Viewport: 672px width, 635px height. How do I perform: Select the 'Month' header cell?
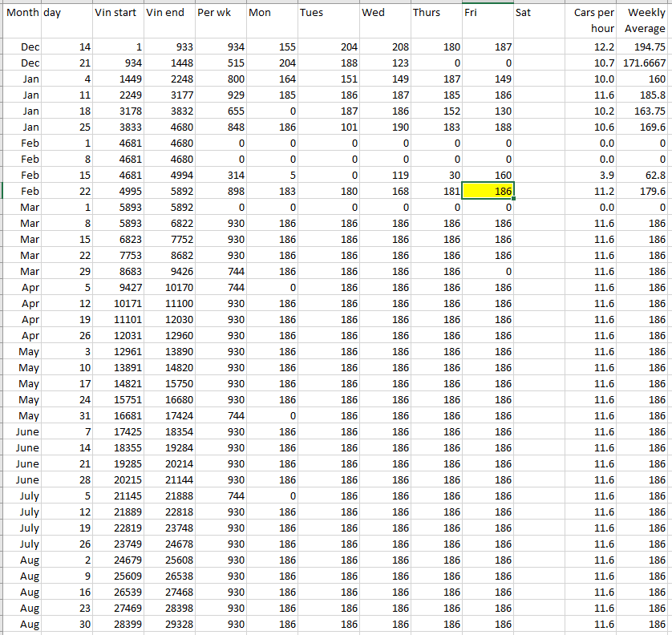22,14
